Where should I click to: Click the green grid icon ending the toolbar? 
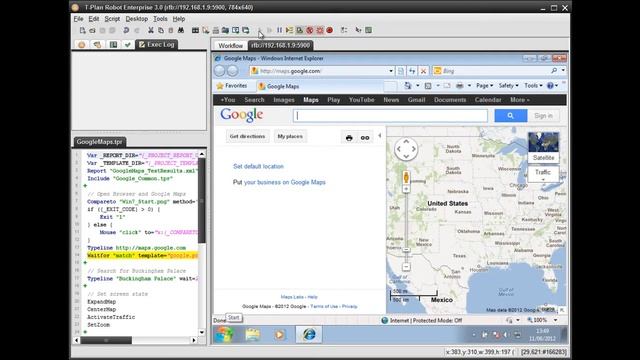(x=369, y=30)
